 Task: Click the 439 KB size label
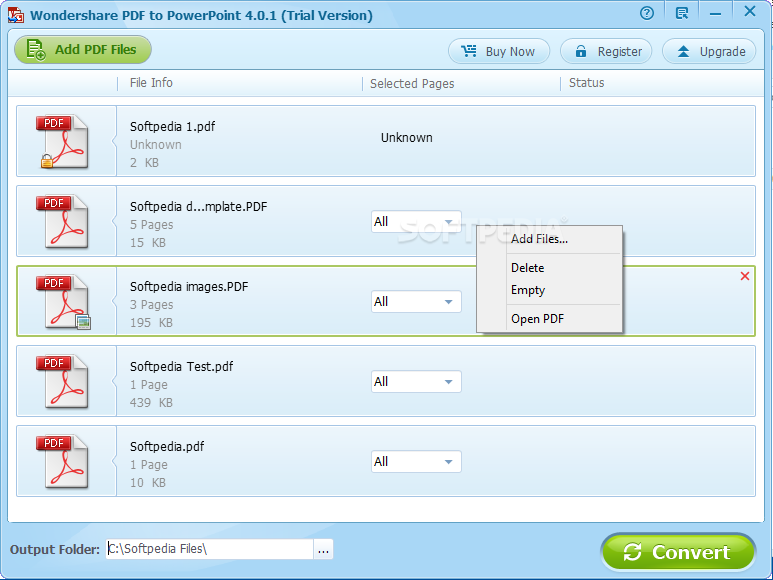pos(151,403)
